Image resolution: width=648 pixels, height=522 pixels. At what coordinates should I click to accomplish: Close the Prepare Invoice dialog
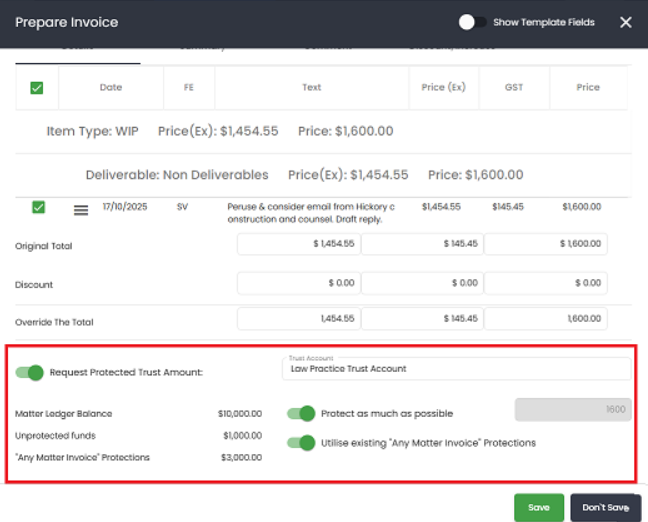[x=626, y=22]
